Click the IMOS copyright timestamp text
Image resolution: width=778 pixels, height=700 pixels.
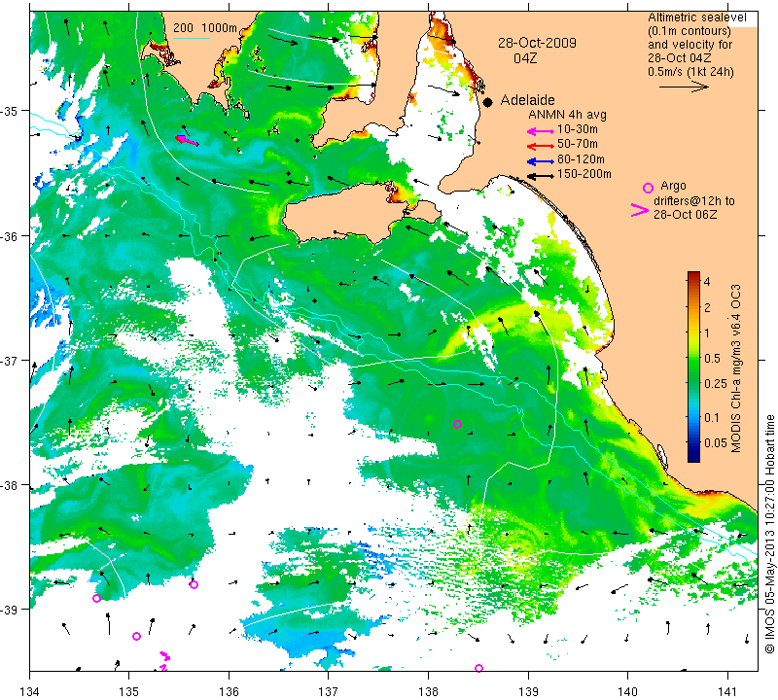(x=770, y=534)
